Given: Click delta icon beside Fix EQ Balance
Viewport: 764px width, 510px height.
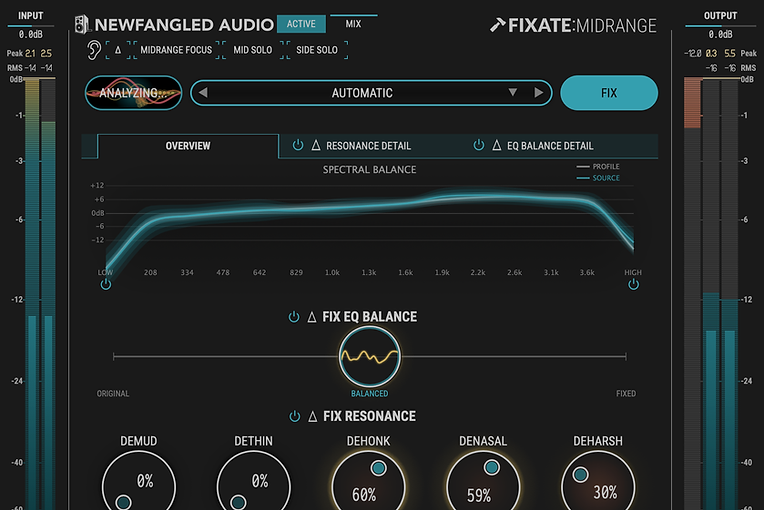Looking at the screenshot, I should [x=312, y=318].
